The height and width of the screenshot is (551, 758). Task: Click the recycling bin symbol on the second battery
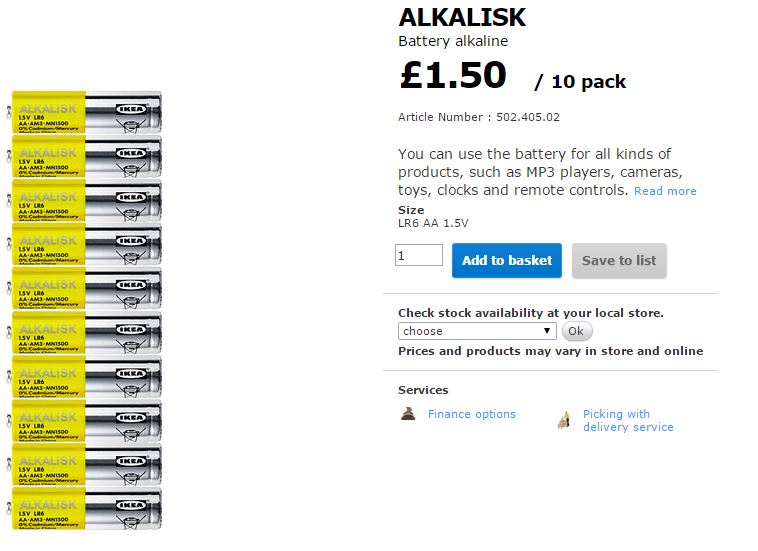point(131,170)
